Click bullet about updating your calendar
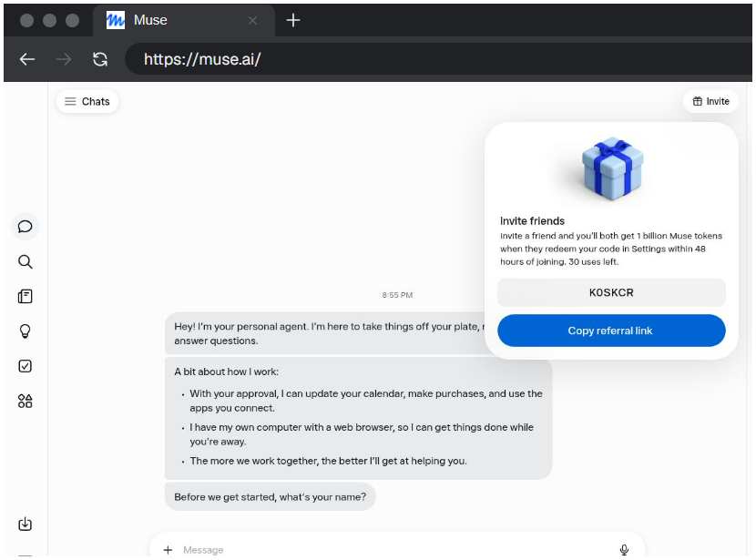Screen dimensions: 756x560 click(x=365, y=401)
